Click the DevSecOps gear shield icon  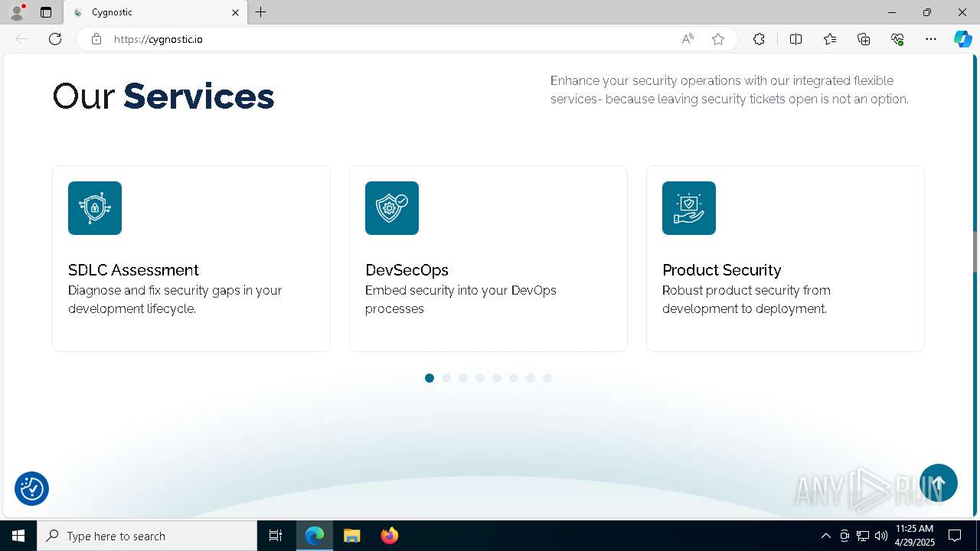392,208
